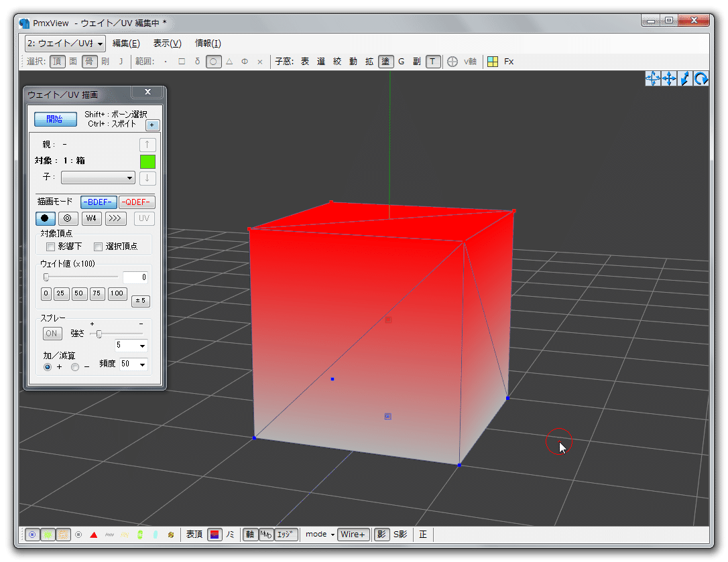
Task: Click the weight value input field
Action: tap(135, 277)
